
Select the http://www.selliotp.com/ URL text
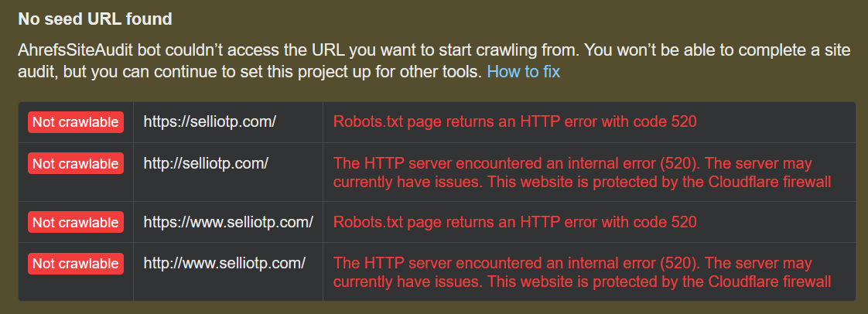tap(224, 264)
